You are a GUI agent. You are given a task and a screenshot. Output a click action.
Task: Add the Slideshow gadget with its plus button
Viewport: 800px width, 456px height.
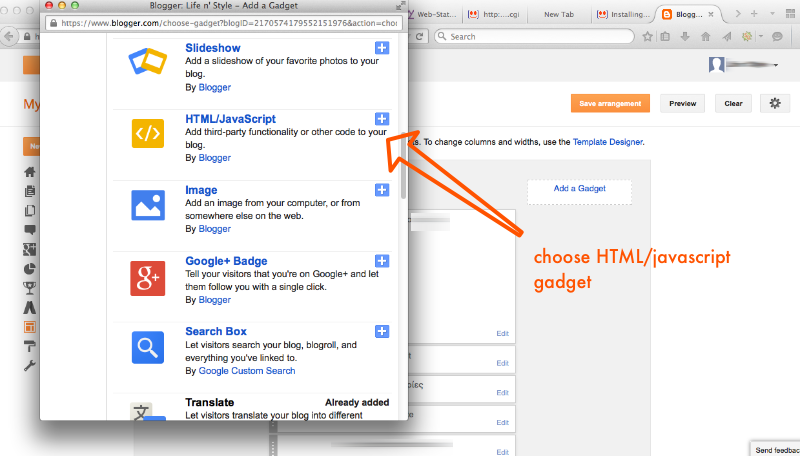pos(382,48)
